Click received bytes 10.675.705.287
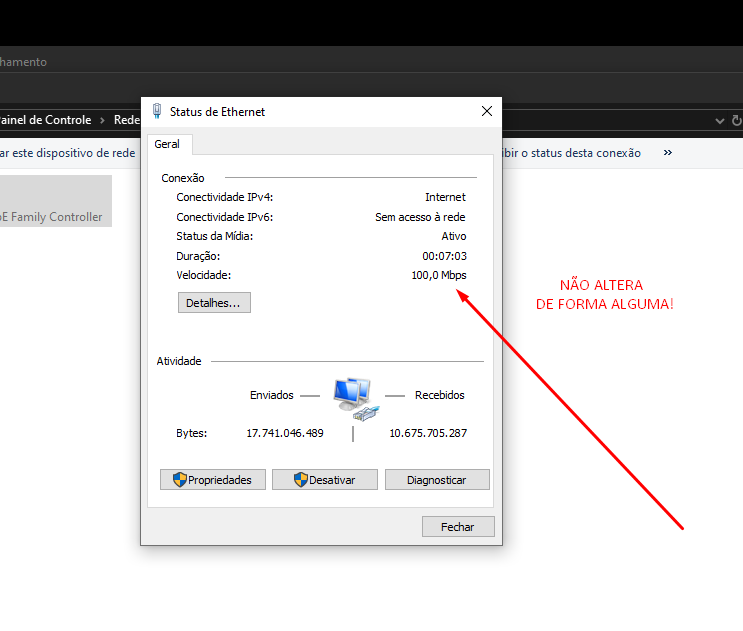This screenshot has height=631, width=743. tap(428, 433)
